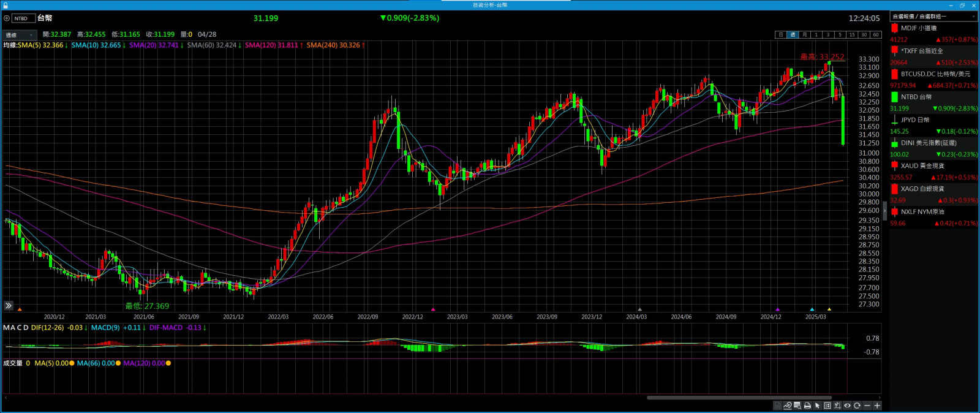Viewport: 980px width, 413px height.
Task: Click the SMA(240) moving average label
Action: (333, 45)
